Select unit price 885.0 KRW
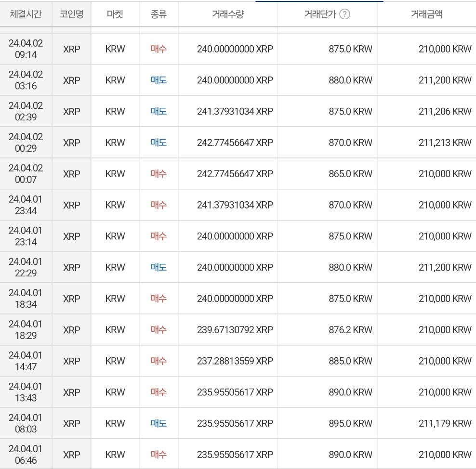Viewport: 476px width, 469px height. 350,361
